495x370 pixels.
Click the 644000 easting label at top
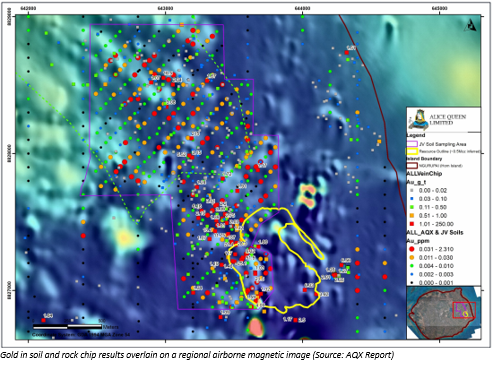302,8
